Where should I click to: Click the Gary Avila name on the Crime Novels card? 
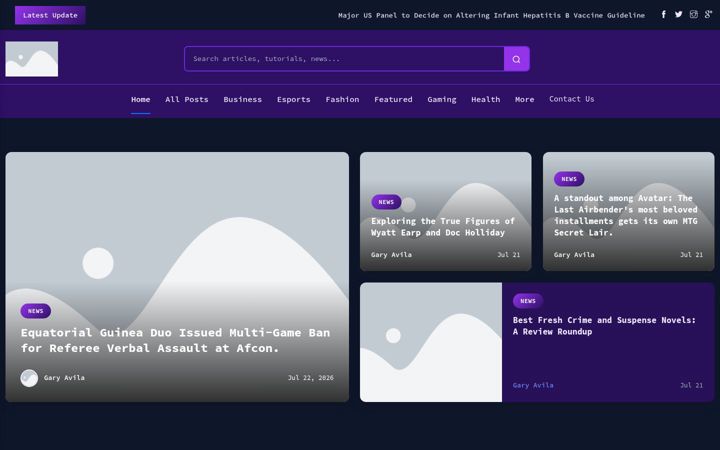click(x=533, y=385)
